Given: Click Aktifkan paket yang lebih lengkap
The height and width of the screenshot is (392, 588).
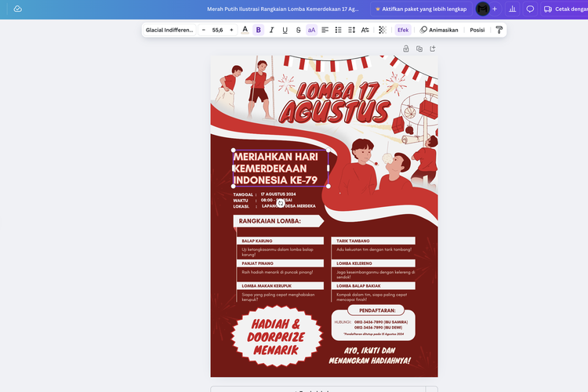Looking at the screenshot, I should point(421,9).
